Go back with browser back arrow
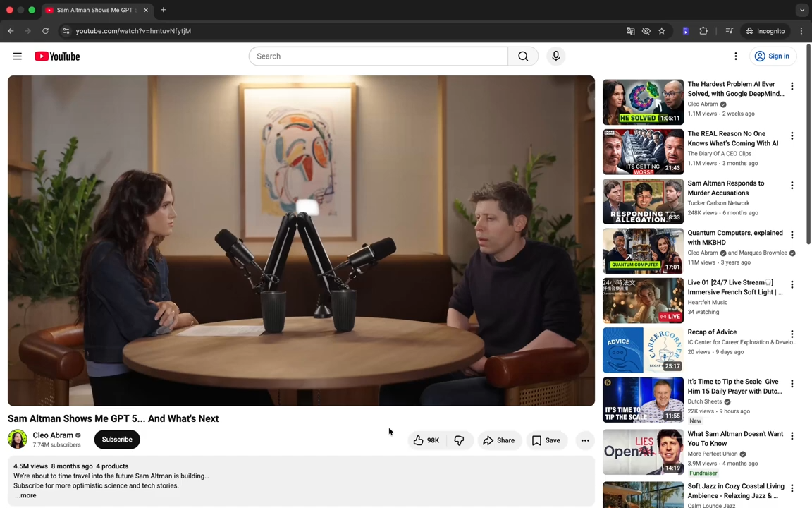Screen dimensions: 812x508 pos(11,31)
